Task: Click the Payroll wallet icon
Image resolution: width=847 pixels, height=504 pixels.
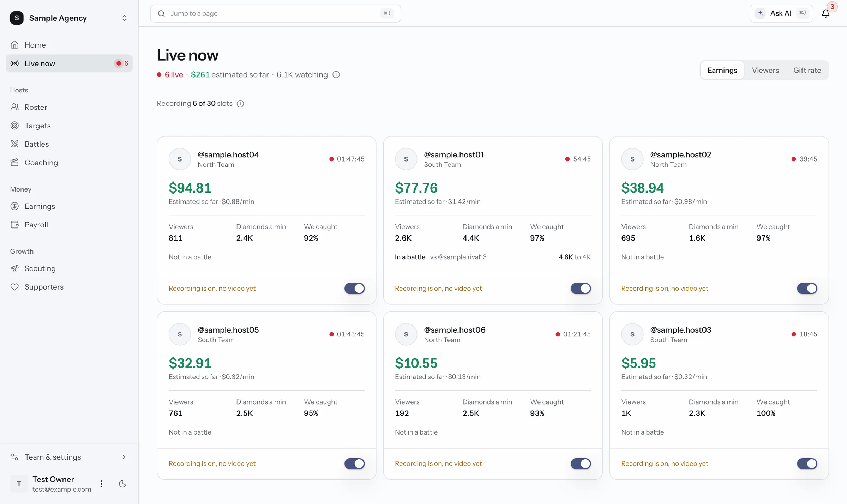Action: click(x=14, y=225)
